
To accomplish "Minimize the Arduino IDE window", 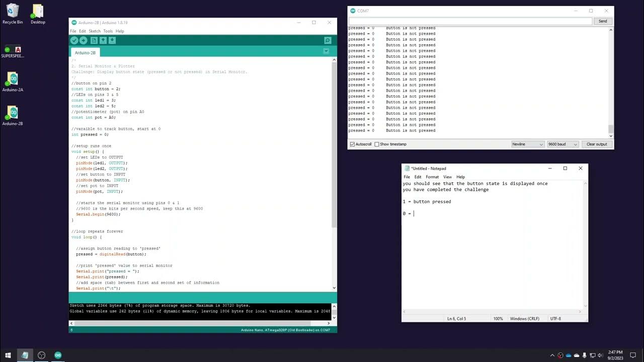I will pyautogui.click(x=298, y=23).
